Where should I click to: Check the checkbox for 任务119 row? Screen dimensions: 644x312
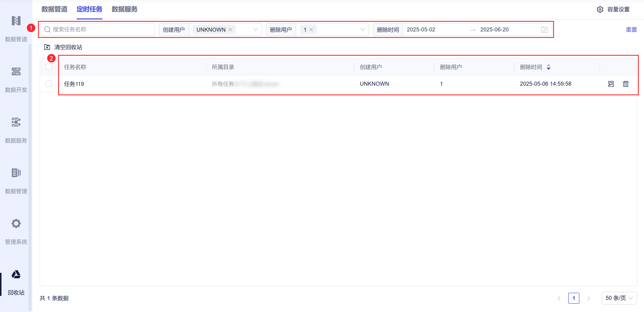pos(49,84)
